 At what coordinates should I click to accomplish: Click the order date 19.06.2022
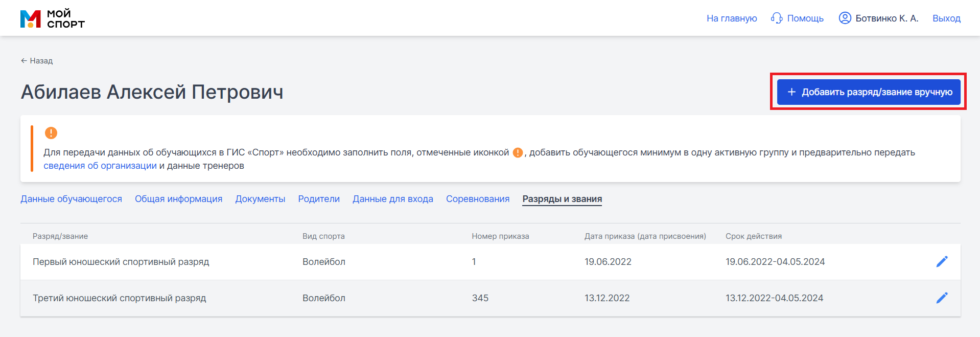coord(608,262)
